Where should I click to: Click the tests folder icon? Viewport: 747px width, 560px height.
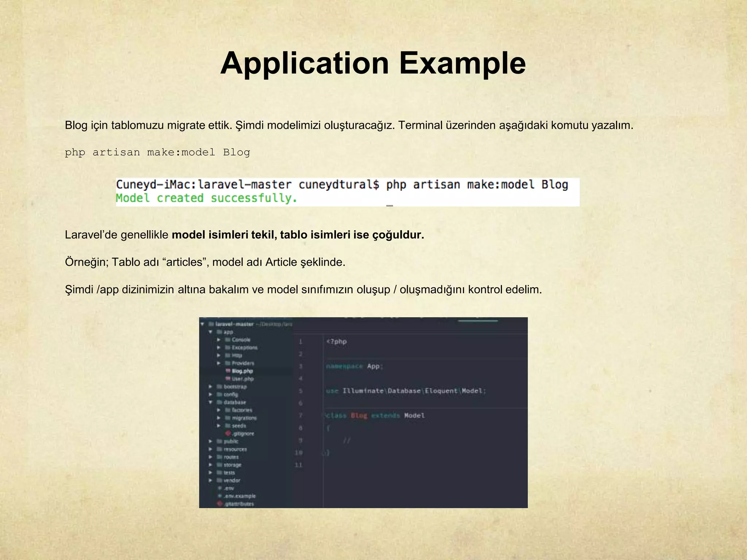pyautogui.click(x=219, y=472)
